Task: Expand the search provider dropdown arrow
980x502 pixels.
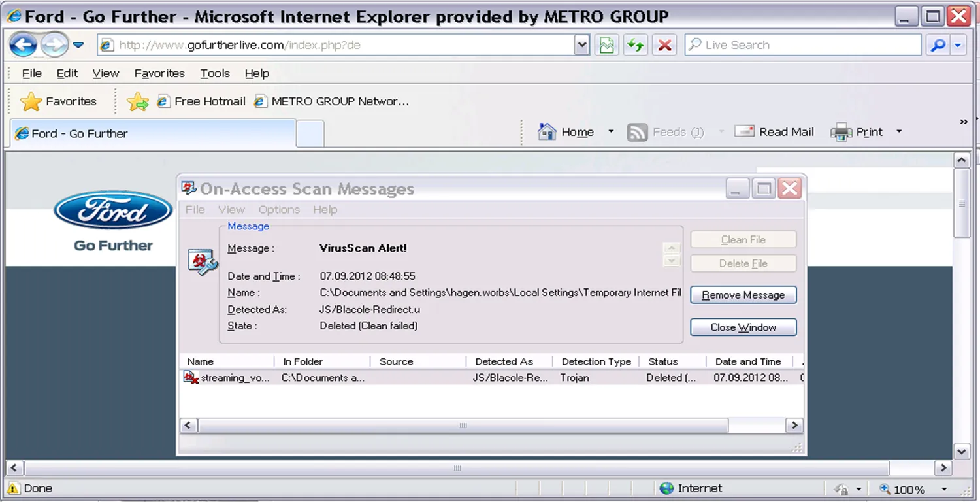Action: tap(958, 45)
